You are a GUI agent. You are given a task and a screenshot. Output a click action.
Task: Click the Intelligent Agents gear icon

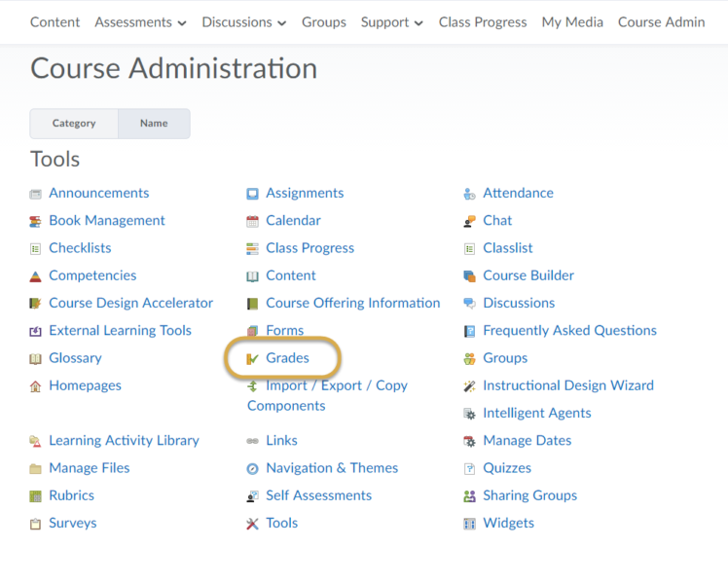(469, 414)
